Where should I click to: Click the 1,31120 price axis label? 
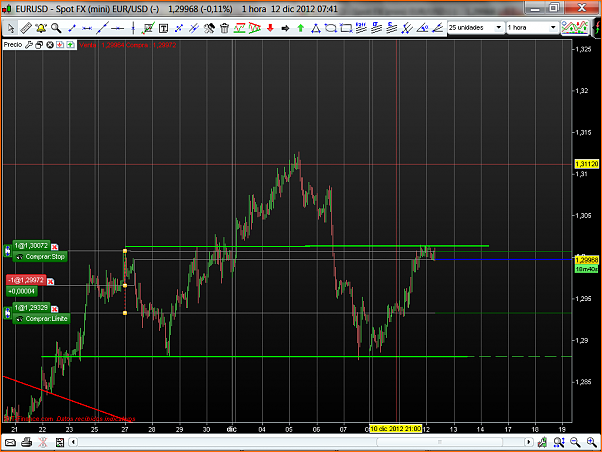point(587,164)
